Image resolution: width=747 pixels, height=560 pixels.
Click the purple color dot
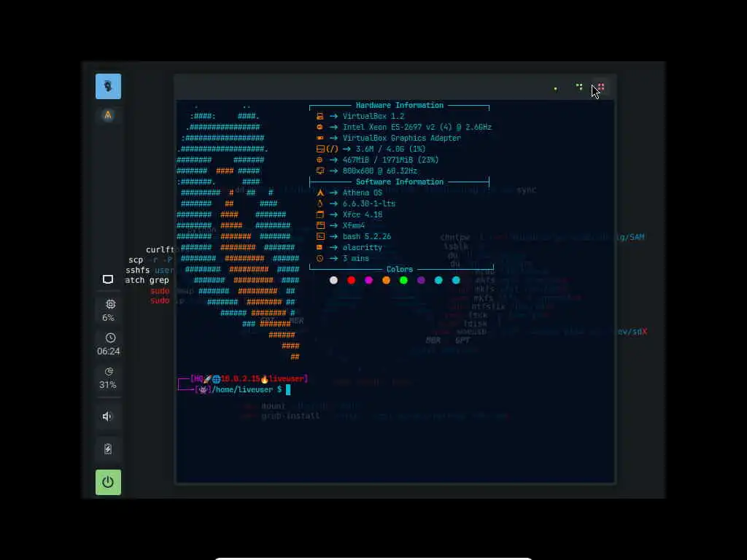click(x=421, y=280)
